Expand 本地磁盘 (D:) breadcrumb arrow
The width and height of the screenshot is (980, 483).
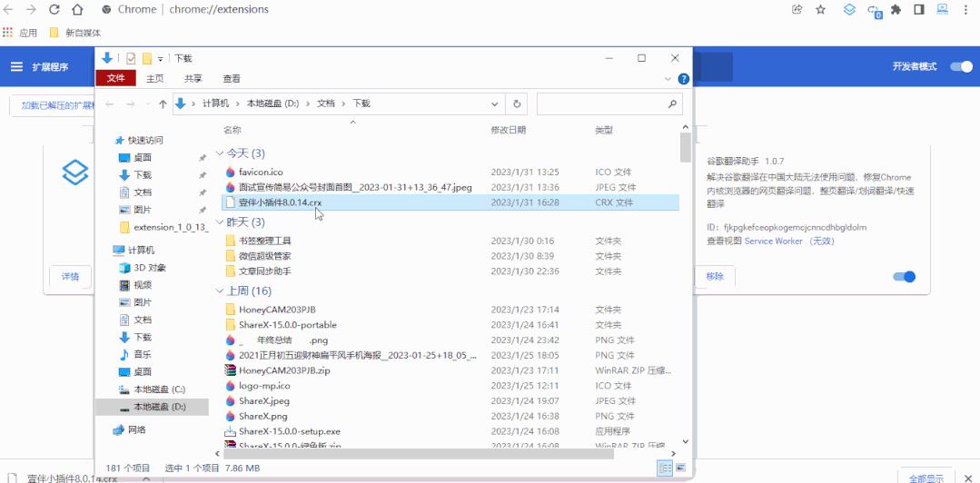308,103
